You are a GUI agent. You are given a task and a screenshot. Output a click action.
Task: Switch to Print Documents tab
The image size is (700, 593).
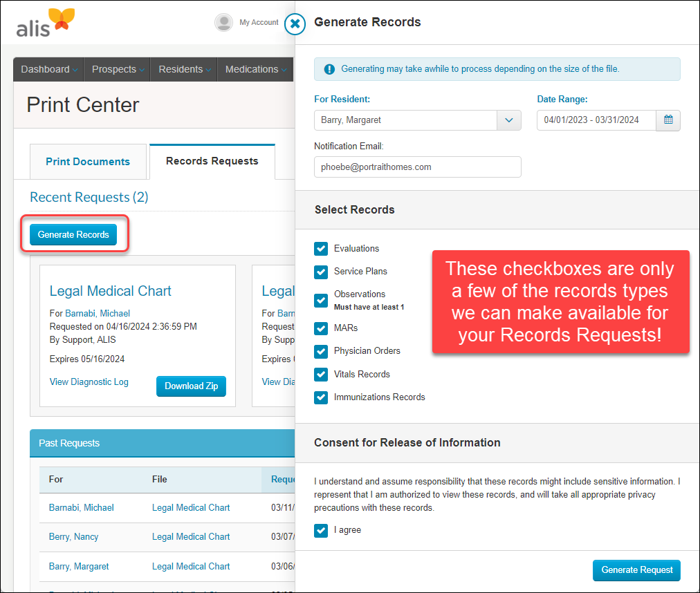click(x=88, y=162)
